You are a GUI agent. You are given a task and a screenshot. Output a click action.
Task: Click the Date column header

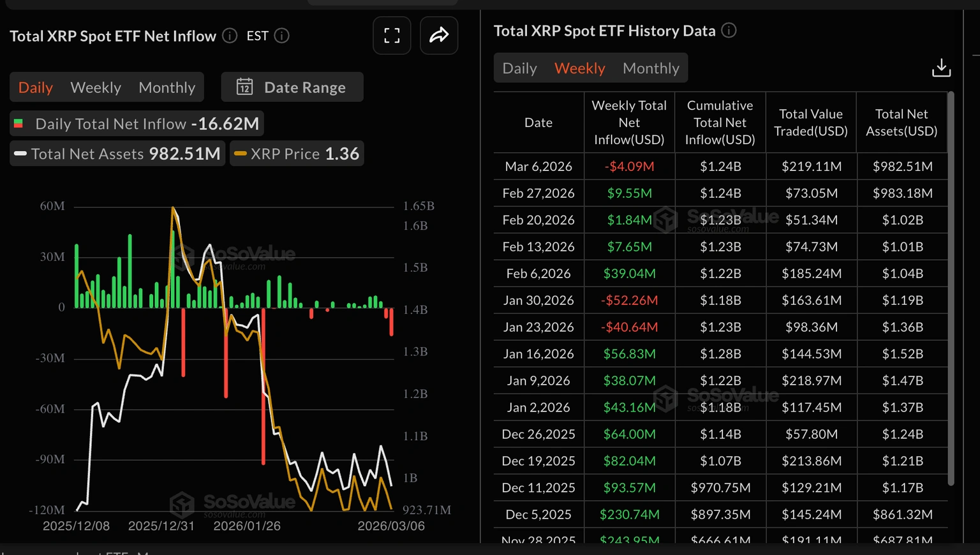(538, 122)
